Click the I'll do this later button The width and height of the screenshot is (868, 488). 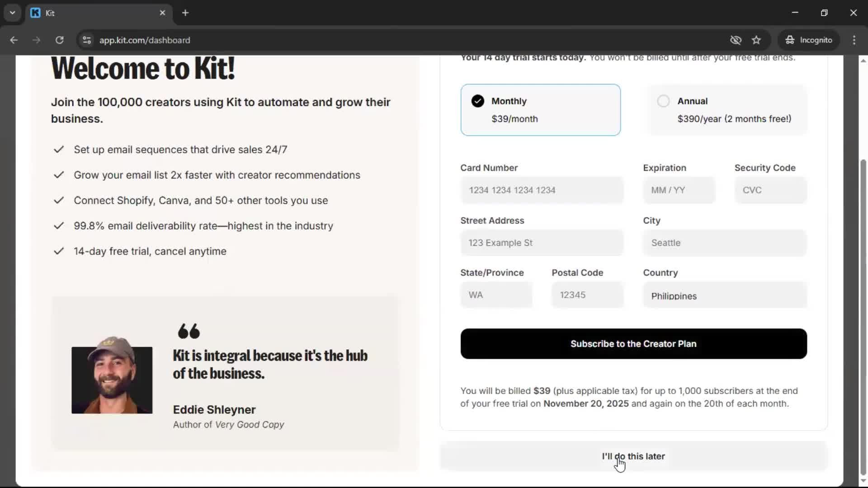click(633, 456)
